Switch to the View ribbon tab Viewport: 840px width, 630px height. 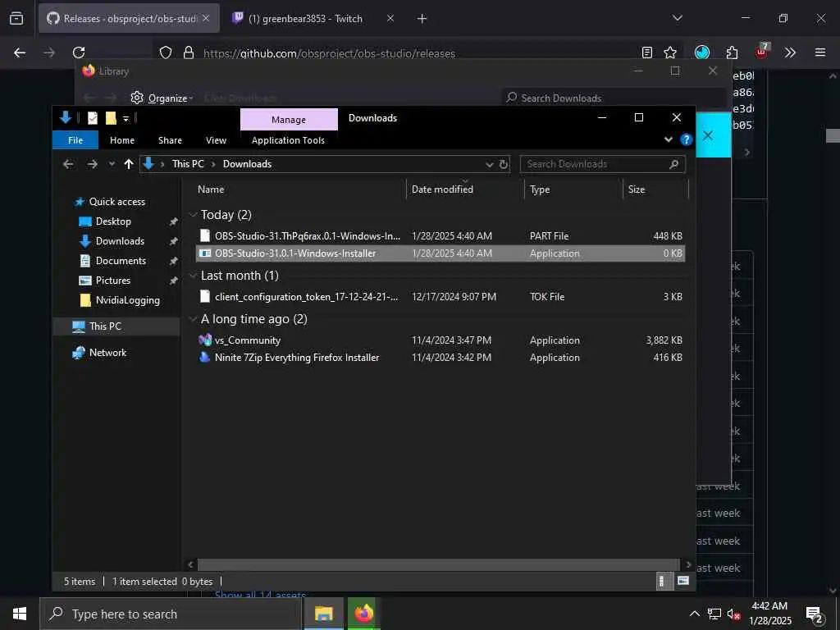pos(216,140)
